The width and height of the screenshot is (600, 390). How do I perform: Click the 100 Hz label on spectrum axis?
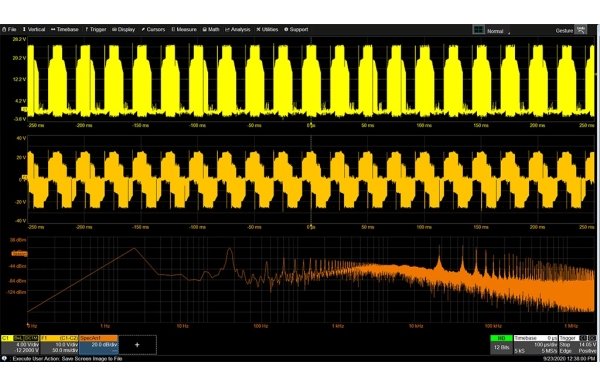[x=260, y=326]
